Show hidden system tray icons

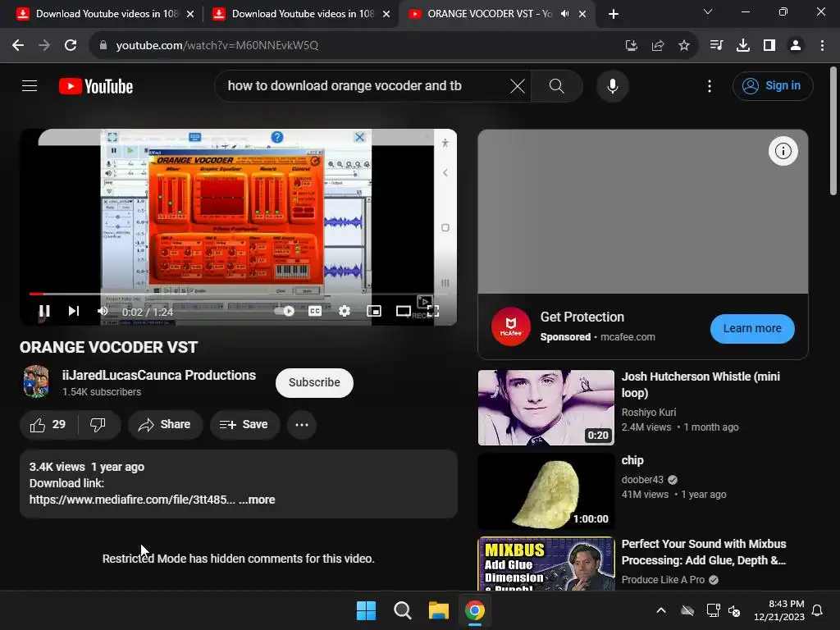click(661, 610)
